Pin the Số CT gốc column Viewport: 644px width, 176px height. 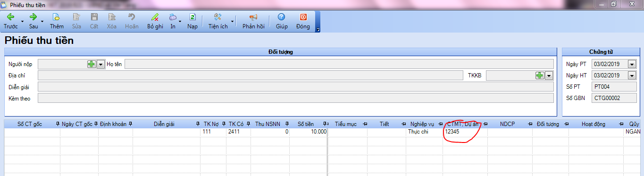[x=58, y=124]
